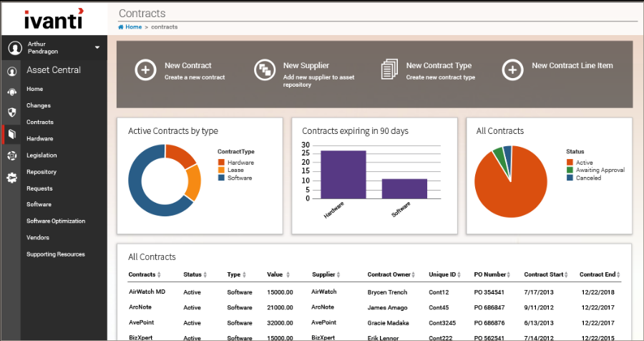
Task: Sort by the Value column arrows
Action: tap(288, 275)
